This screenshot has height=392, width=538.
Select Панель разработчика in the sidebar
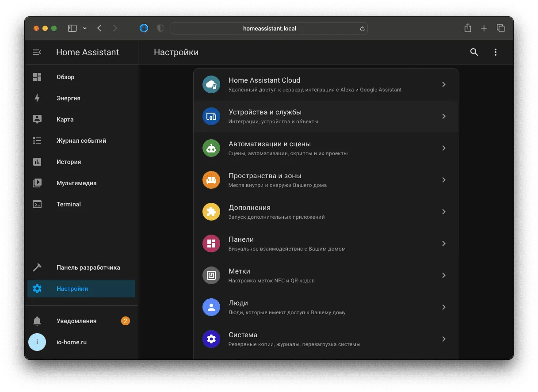pyautogui.click(x=81, y=267)
